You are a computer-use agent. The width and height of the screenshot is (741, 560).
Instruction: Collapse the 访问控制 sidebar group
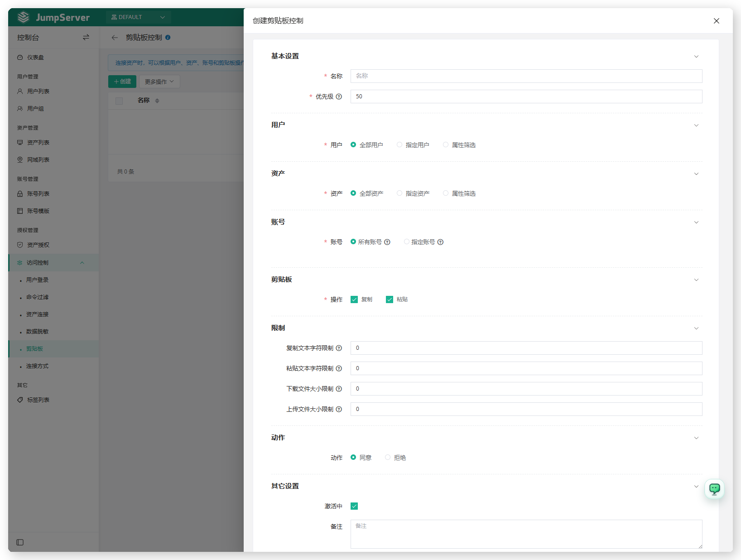53,263
